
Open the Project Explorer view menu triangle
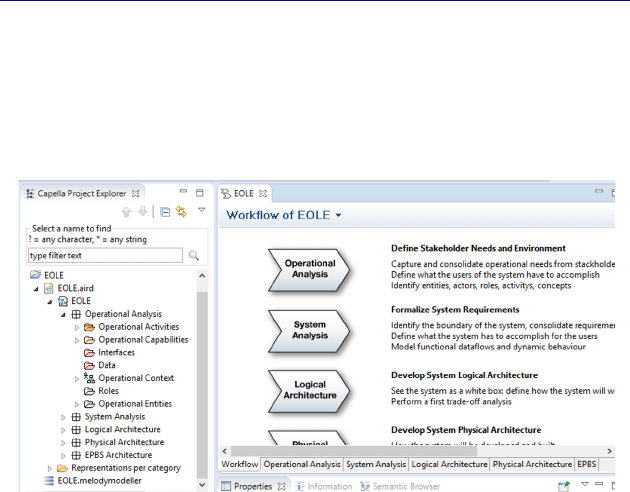(202, 210)
